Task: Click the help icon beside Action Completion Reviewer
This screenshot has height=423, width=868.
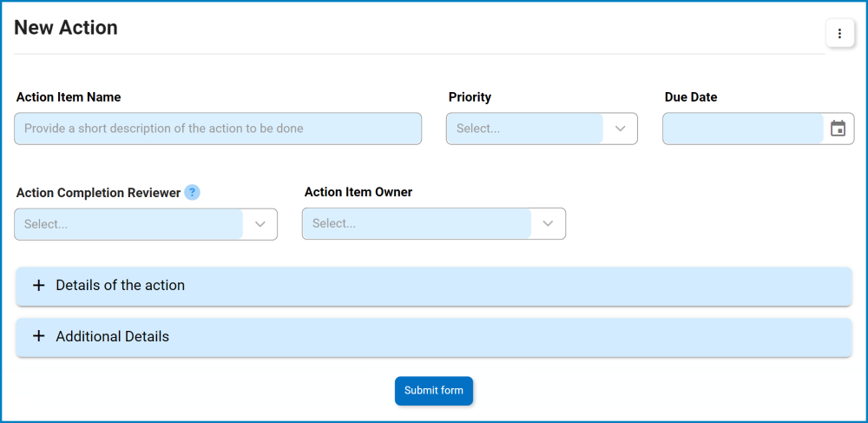Action: point(193,193)
